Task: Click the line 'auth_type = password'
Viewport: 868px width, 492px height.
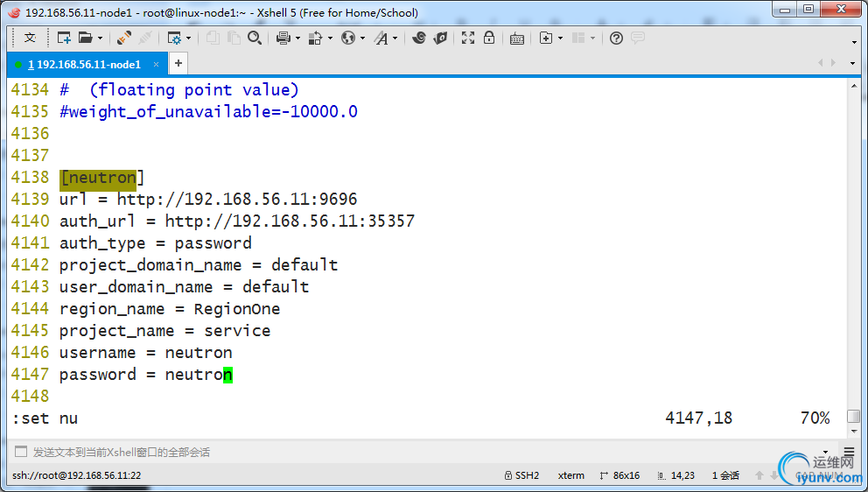Action: pyautogui.click(x=156, y=243)
